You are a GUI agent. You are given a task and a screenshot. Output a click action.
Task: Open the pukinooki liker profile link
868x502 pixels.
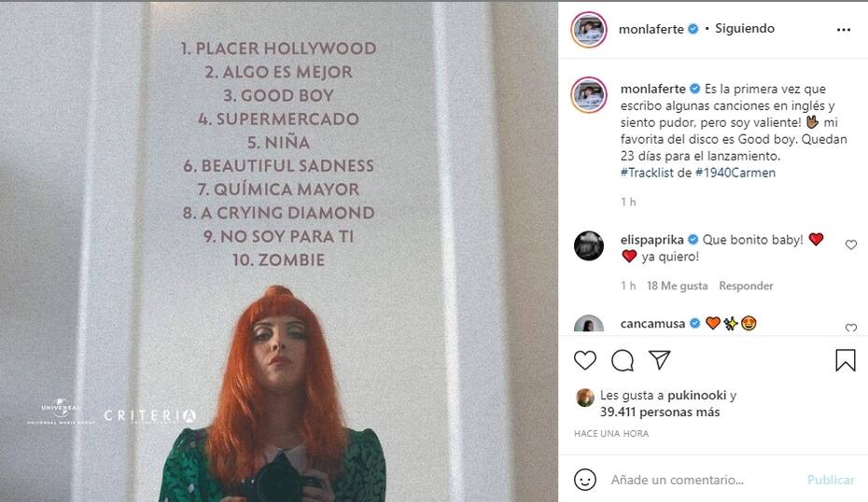(696, 396)
